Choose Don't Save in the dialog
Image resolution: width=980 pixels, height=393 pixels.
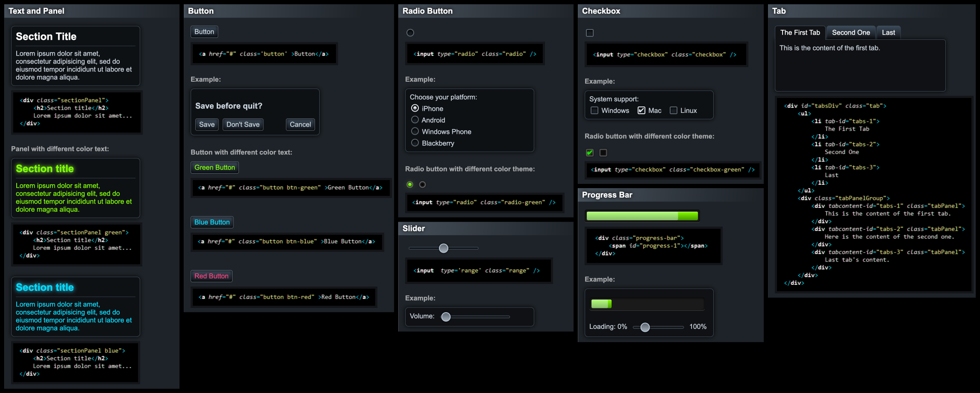click(x=243, y=124)
